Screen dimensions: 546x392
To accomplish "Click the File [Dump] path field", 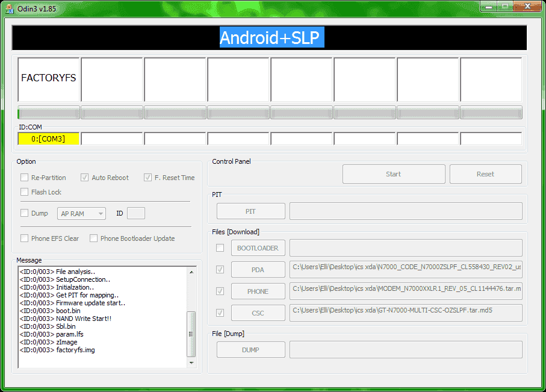I will (x=406, y=349).
